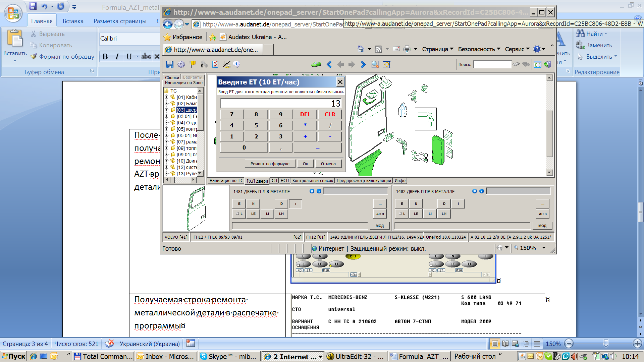Expand the [01] Кабина tree node
This screenshot has width=644, height=362.
click(167, 97)
